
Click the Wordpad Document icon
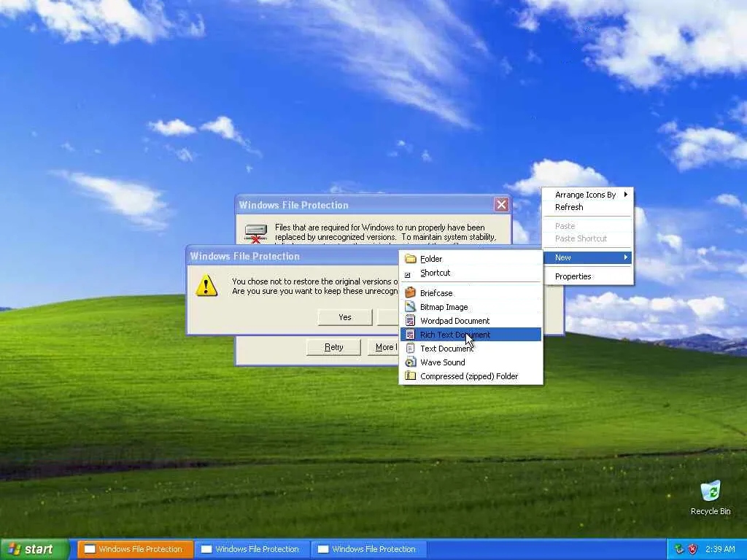click(x=410, y=321)
